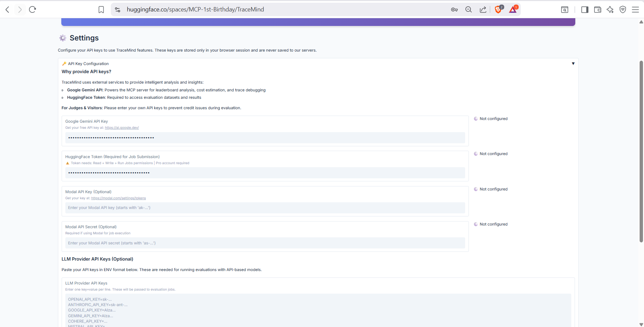The height and width of the screenshot is (327, 644).
Task: Click the 'For Judges & Visitors' notice text
Action: 151,108
